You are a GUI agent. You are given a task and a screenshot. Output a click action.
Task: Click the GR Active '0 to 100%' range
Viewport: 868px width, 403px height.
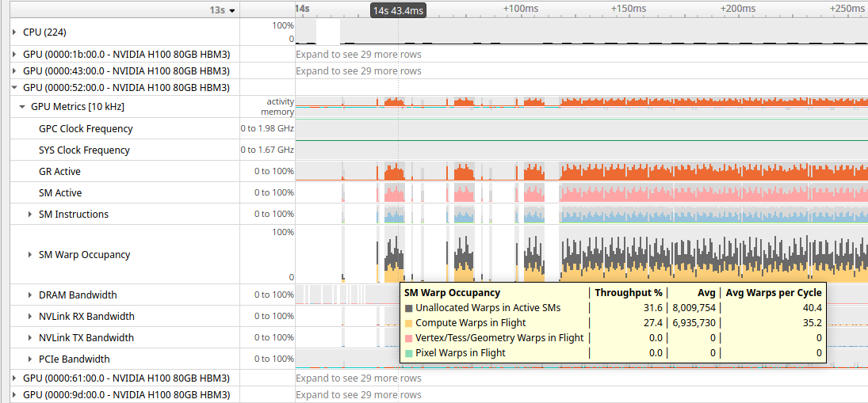[274, 171]
